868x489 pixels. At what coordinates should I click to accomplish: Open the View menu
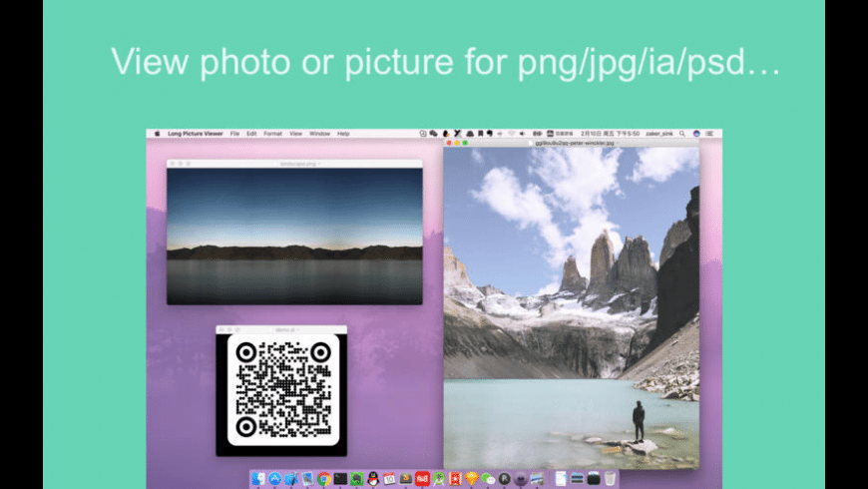(x=296, y=134)
